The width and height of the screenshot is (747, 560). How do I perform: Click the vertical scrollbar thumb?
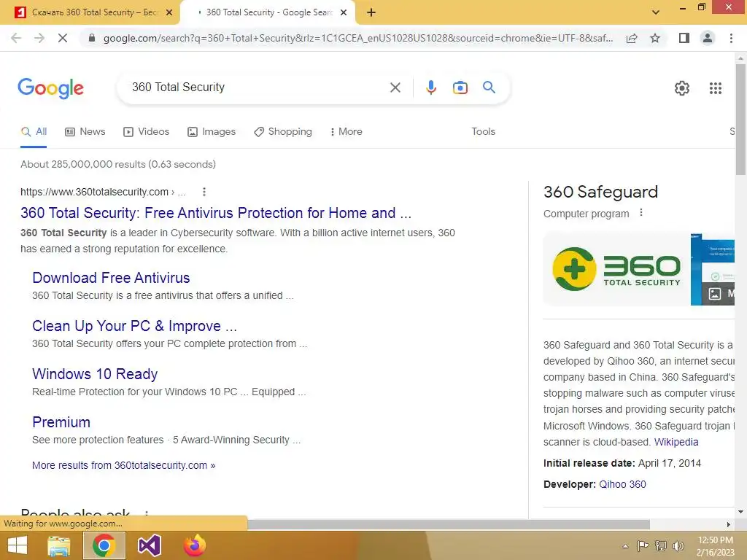point(740,119)
